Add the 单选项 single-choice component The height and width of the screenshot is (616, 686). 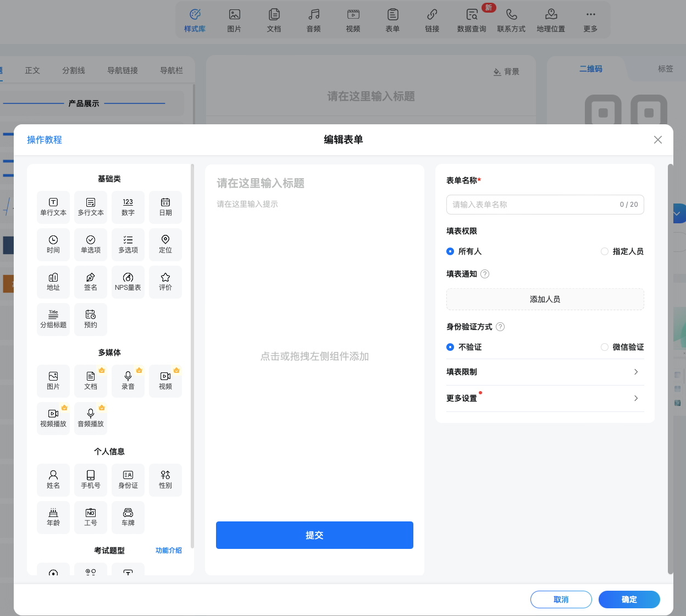[x=91, y=245]
